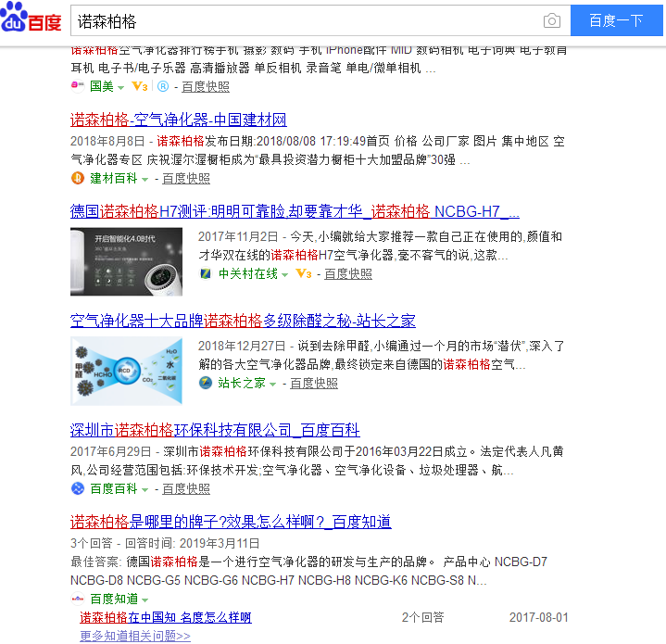The image size is (666, 644).
Task: Click the 站长之家 favicon
Action: point(206,383)
